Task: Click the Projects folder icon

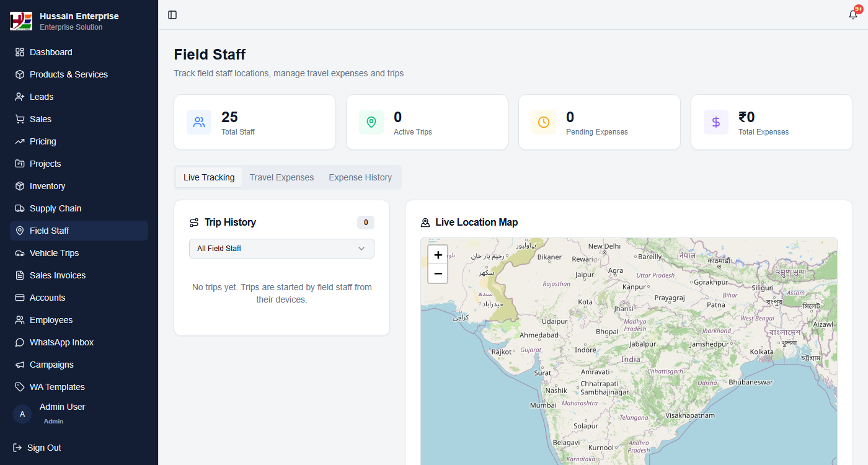Action: tap(20, 164)
